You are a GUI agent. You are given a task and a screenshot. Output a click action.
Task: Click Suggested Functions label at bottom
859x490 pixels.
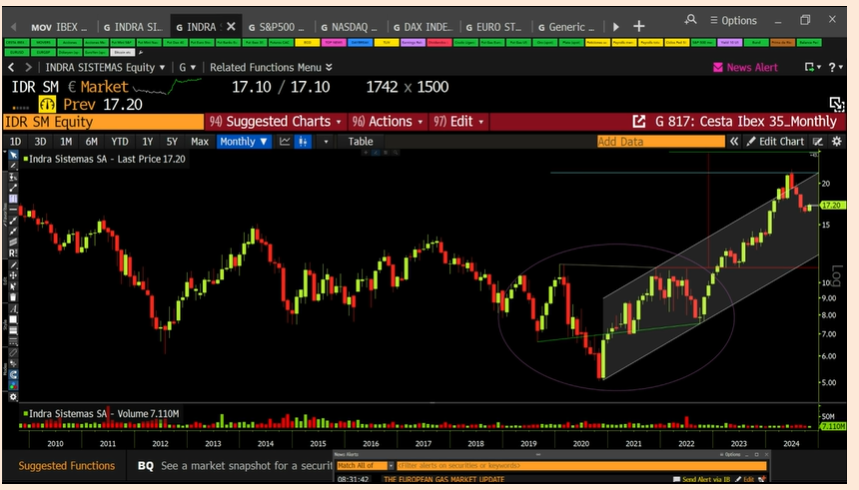[67, 465]
